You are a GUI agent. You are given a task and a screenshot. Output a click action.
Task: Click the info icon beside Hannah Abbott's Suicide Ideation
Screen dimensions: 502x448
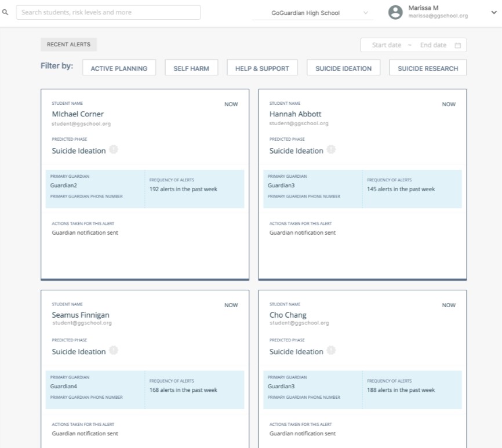tap(331, 150)
